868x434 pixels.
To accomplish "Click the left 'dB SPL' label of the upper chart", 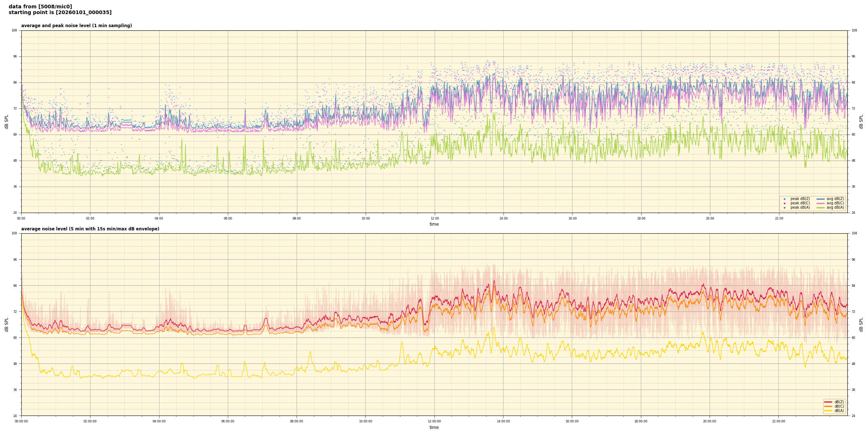I will point(7,122).
